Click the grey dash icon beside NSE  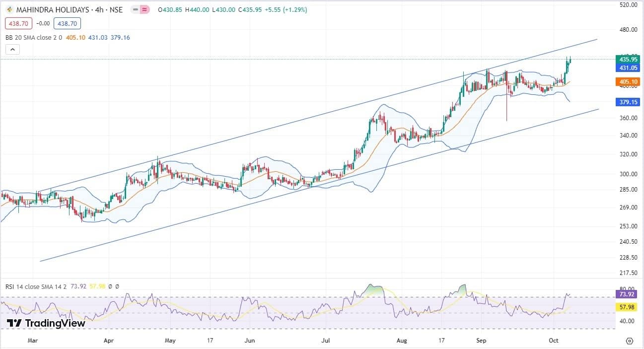[135, 10]
